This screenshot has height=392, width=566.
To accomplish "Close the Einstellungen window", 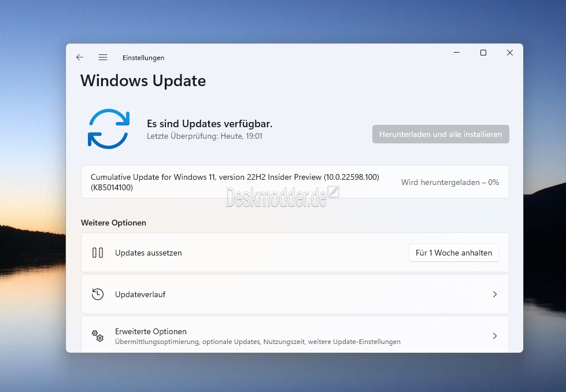I will tap(510, 53).
